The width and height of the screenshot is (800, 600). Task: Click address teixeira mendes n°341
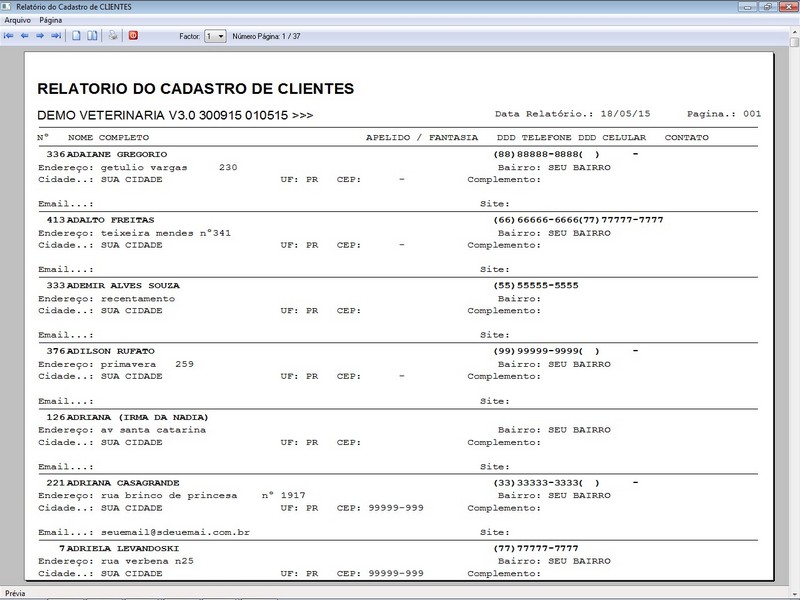165,233
